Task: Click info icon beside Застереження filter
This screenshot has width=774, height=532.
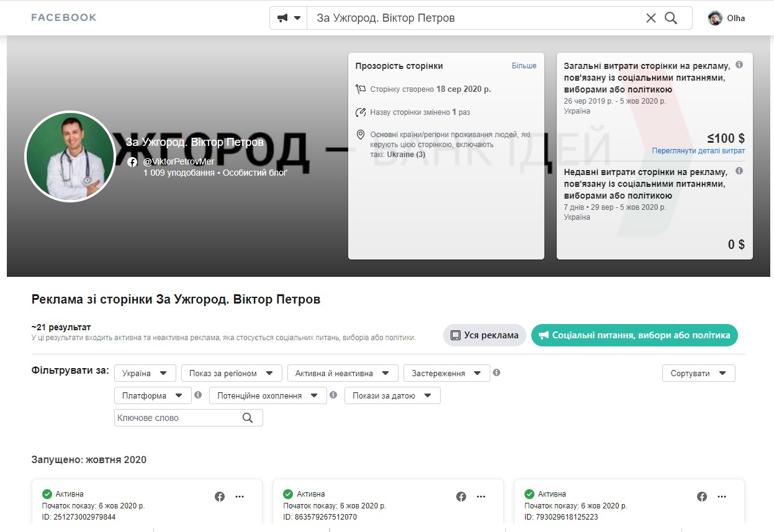Action: pyautogui.click(x=497, y=373)
